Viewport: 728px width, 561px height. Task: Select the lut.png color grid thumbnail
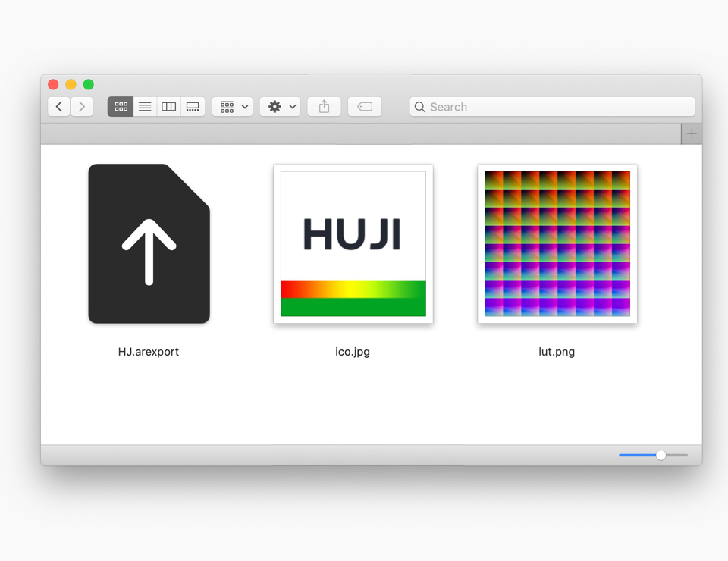[557, 243]
